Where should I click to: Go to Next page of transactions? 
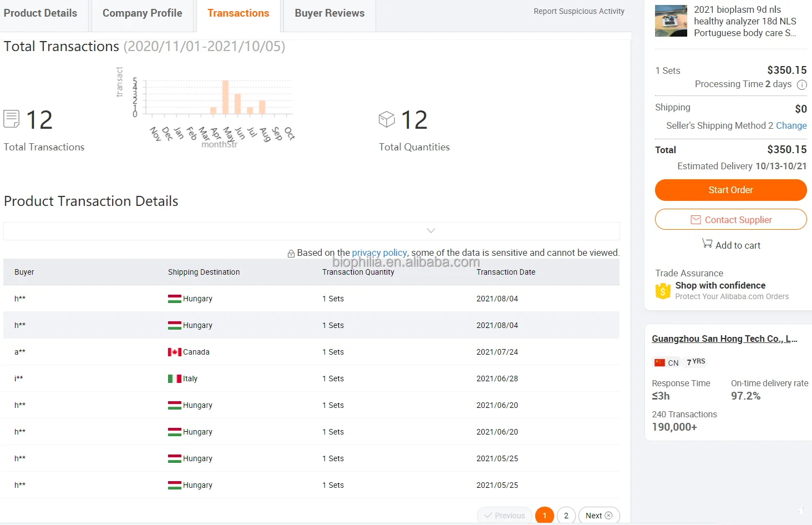598,516
